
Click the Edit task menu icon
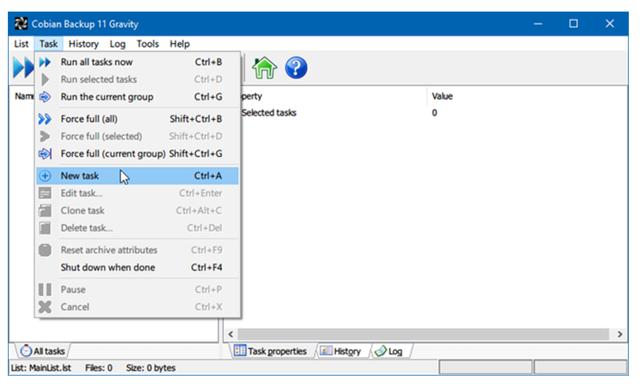45,193
